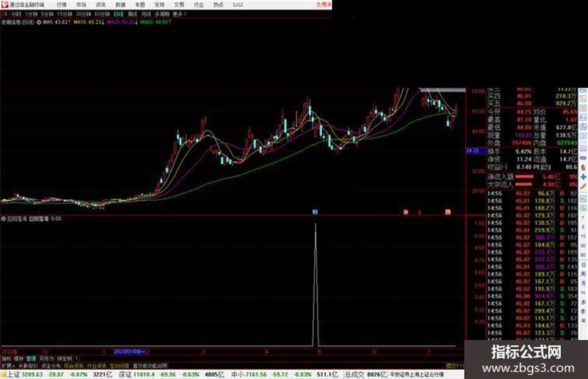Click the 平安证券上海上证云行情 server label
Viewport: 588px width, 379px height.
point(417,375)
